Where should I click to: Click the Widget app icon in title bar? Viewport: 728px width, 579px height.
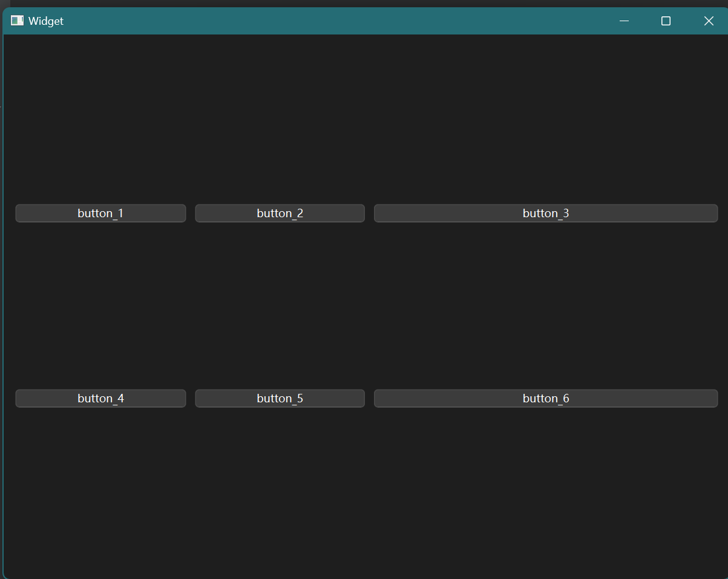(17, 21)
